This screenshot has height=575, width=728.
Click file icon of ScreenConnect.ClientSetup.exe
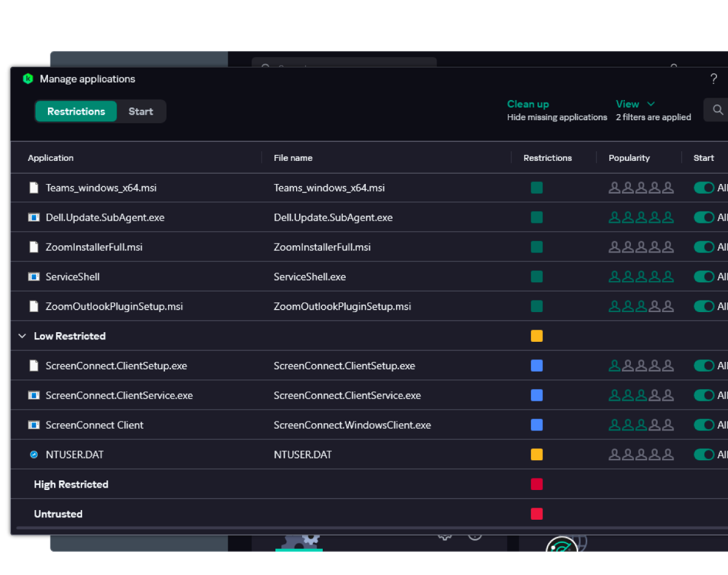[34, 366]
